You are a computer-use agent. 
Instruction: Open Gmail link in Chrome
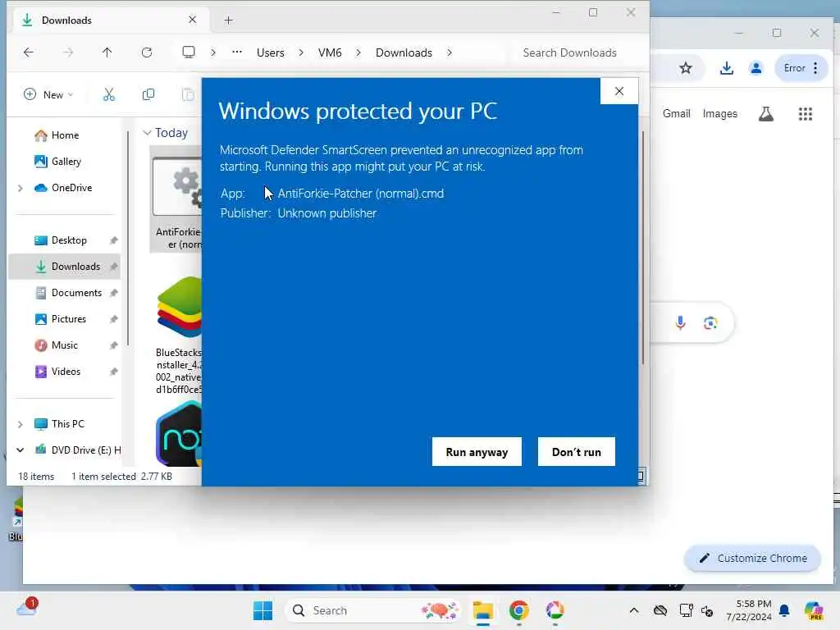click(x=676, y=113)
